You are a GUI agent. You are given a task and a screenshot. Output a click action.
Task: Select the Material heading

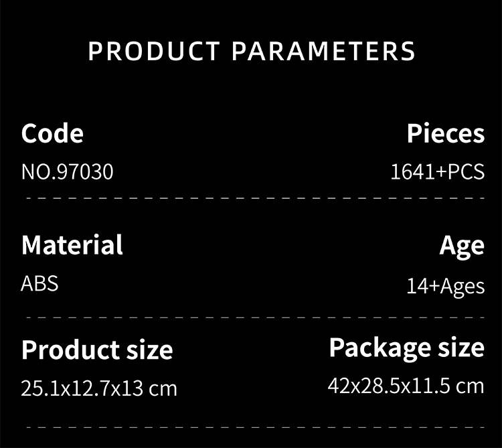(x=72, y=245)
